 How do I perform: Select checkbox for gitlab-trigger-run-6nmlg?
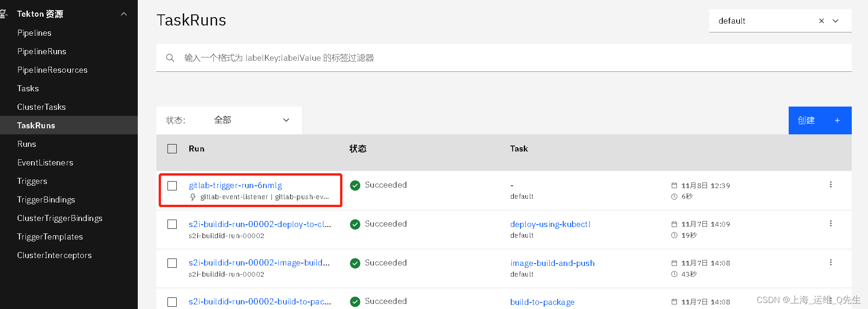point(172,186)
